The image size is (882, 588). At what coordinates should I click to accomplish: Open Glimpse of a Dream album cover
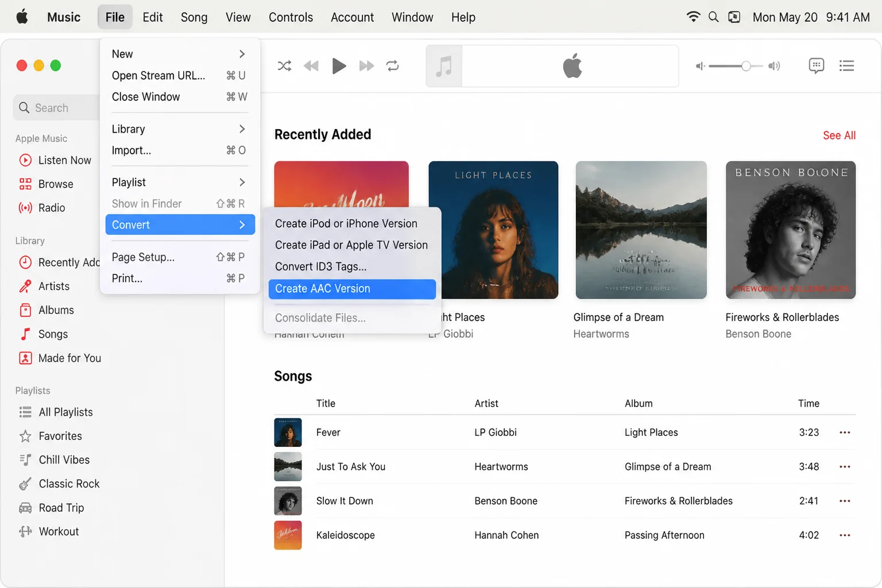pos(641,230)
